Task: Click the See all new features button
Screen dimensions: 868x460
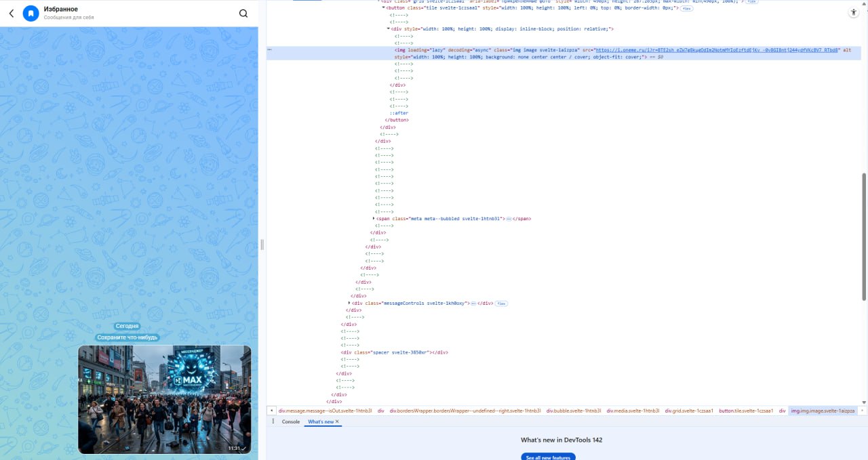Action: [548, 457]
